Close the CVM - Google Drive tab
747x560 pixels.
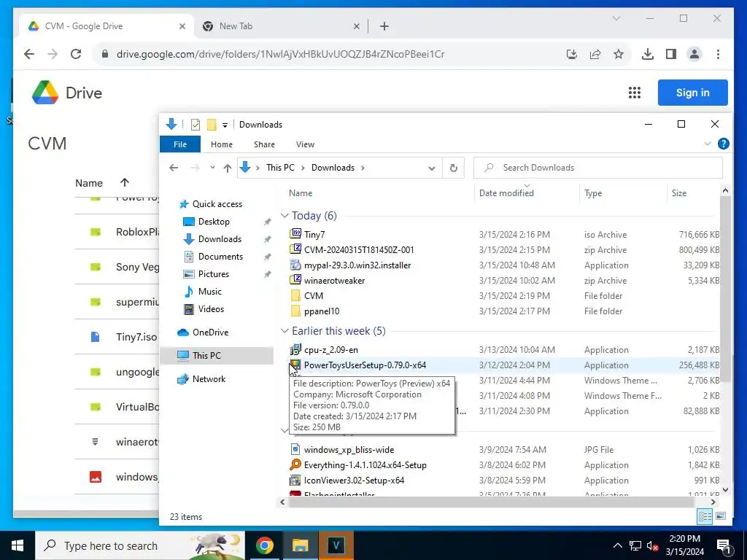click(182, 26)
